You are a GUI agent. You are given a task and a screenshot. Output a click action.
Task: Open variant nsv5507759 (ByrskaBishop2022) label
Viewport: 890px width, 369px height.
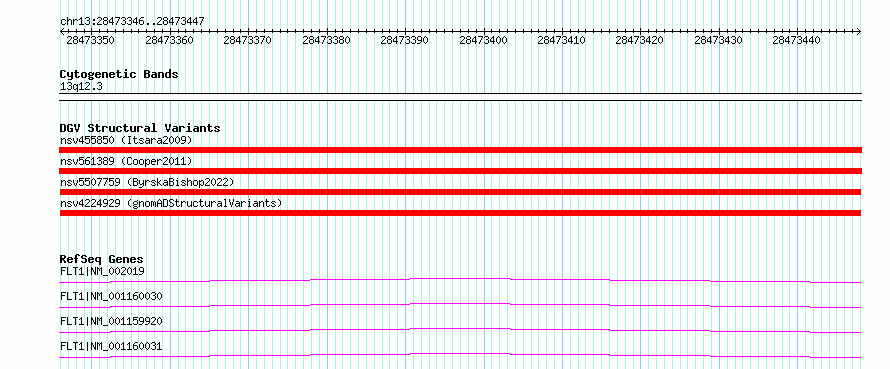147,182
